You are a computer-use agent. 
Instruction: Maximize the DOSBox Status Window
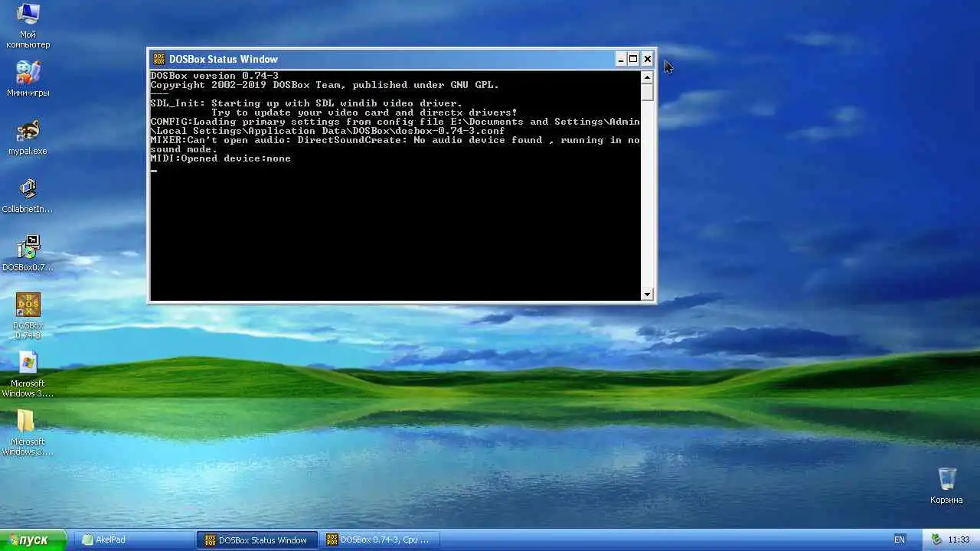click(633, 59)
